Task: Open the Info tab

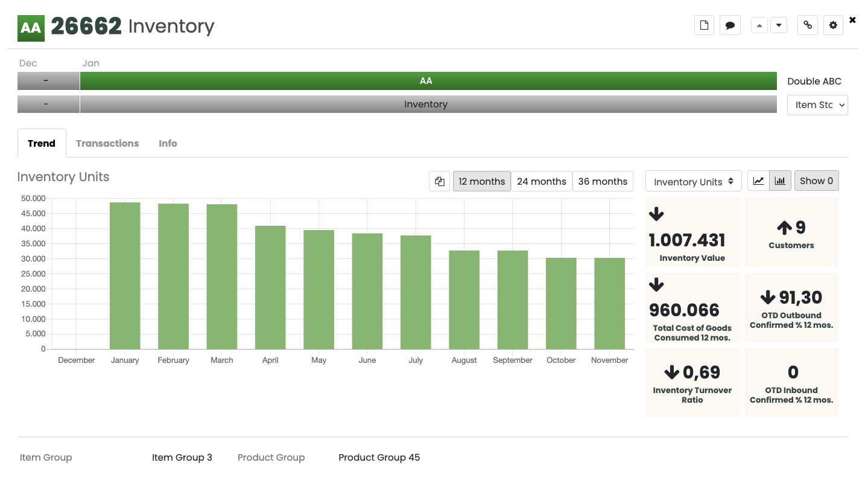Action: (168, 143)
